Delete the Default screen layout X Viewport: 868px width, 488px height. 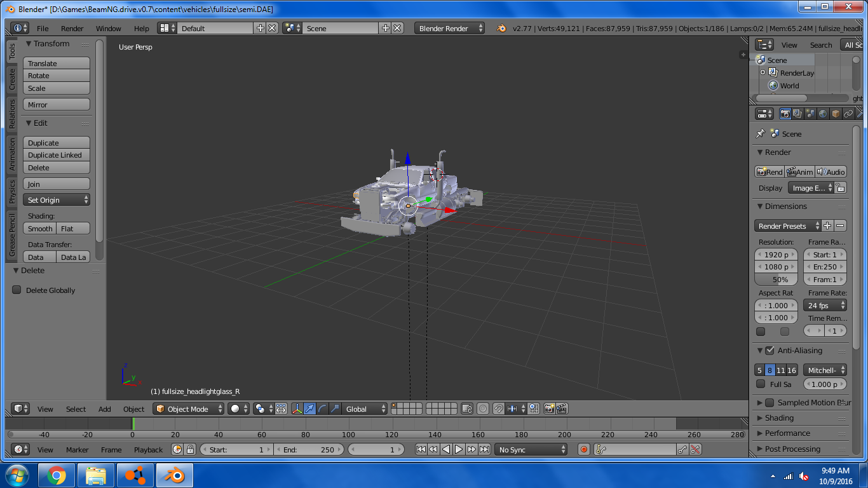coord(272,28)
